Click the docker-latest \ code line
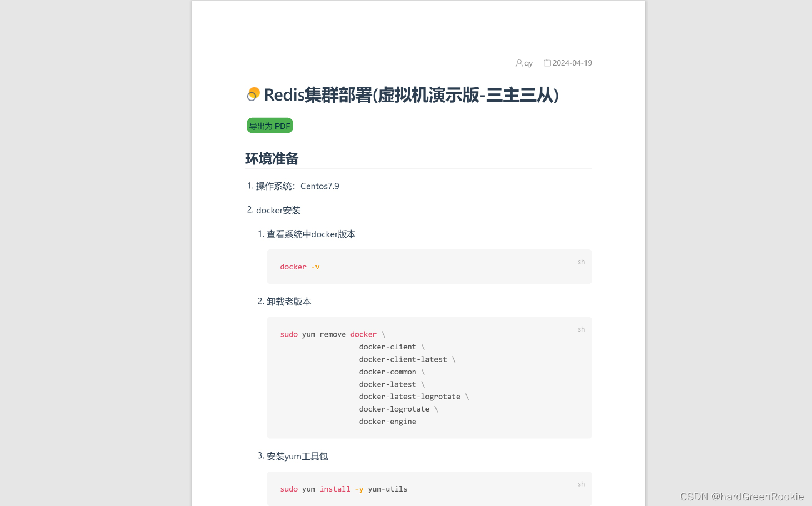Screen dimensions: 812x506 pos(392,384)
